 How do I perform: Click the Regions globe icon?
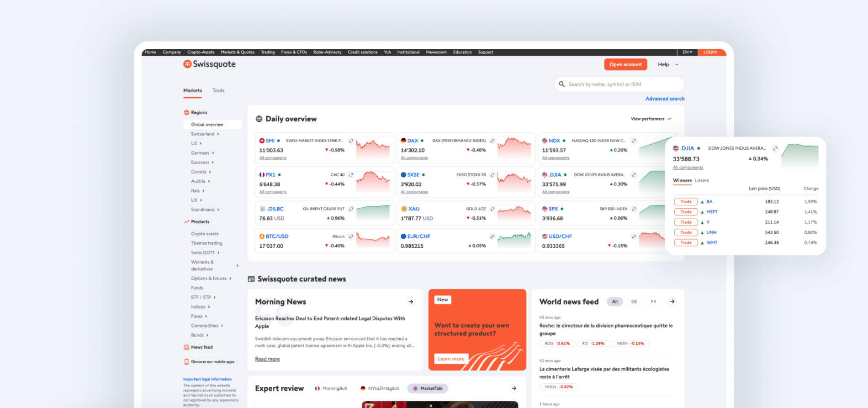(x=186, y=112)
